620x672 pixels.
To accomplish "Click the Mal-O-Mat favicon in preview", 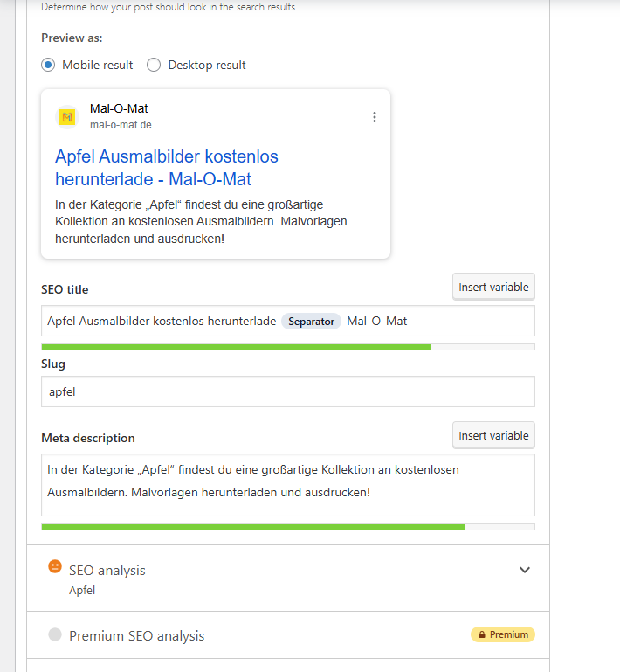I will (67, 117).
